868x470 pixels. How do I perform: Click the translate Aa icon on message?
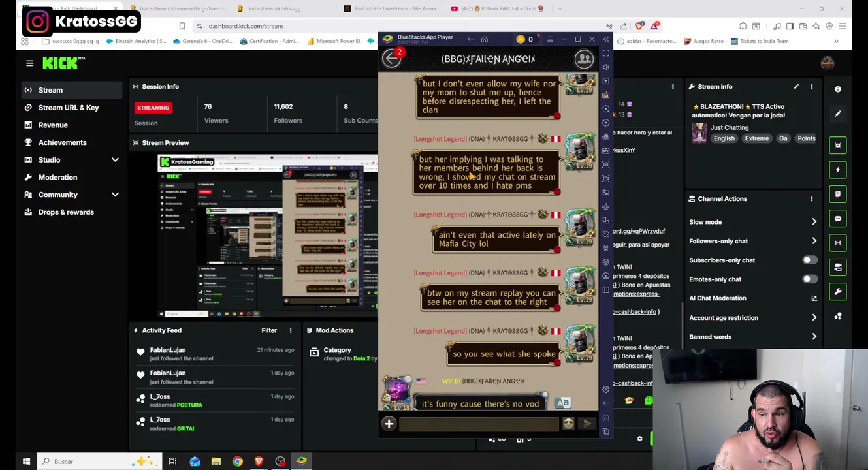[563, 403]
